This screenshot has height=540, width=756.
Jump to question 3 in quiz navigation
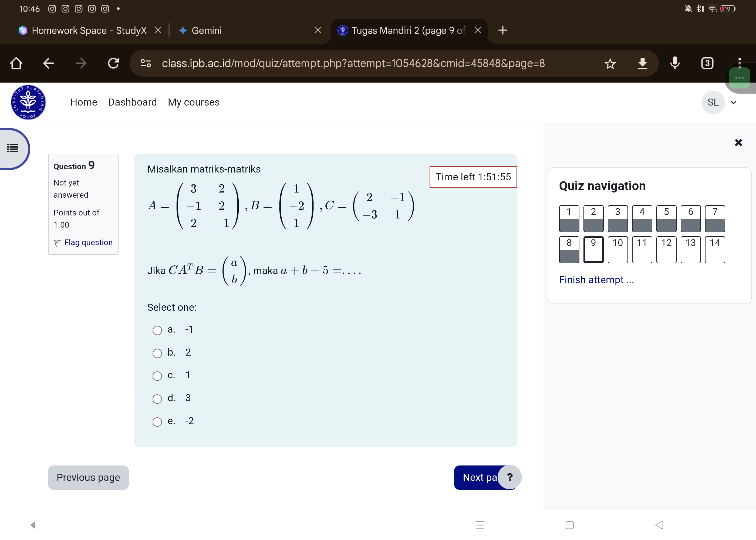pyautogui.click(x=617, y=218)
